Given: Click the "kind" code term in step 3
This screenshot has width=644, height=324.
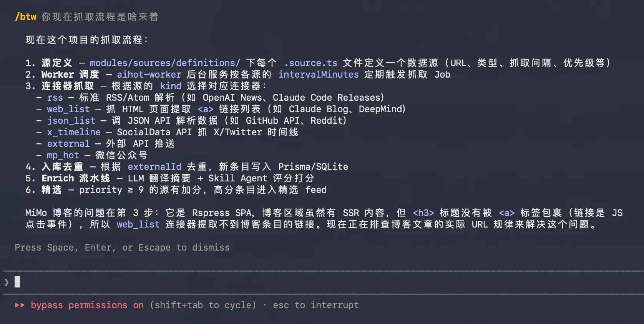Looking at the screenshot, I should click(171, 86).
